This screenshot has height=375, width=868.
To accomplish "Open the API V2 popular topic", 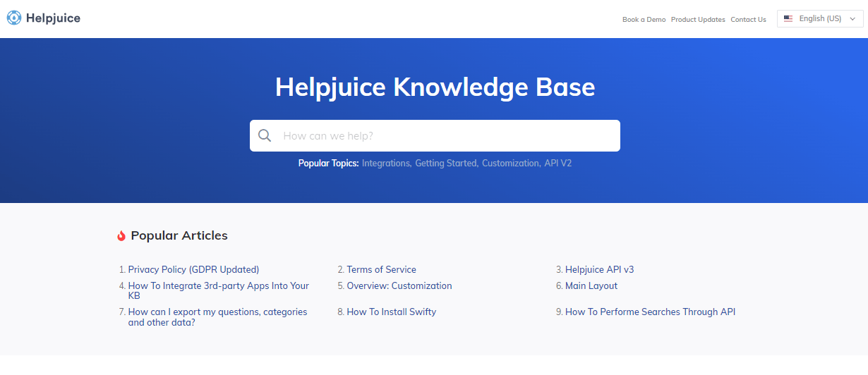I will [558, 163].
